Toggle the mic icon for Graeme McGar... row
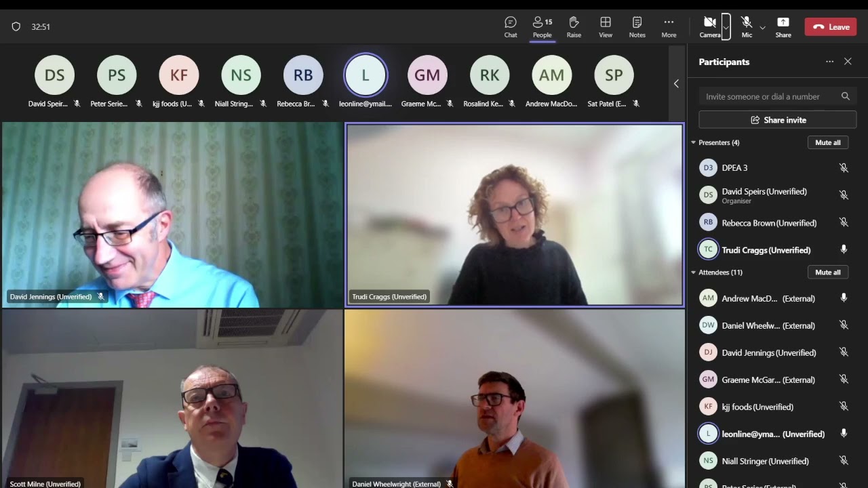 [x=844, y=380]
